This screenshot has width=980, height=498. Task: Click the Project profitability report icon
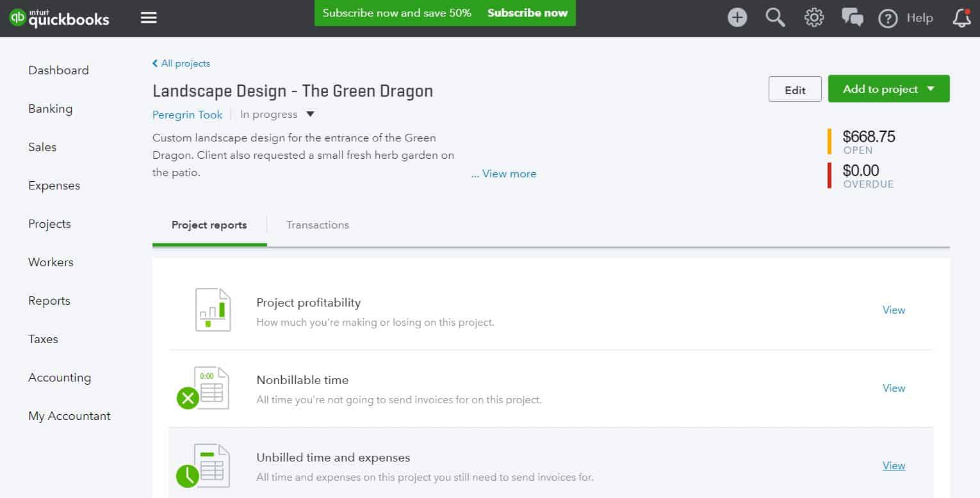(x=213, y=310)
